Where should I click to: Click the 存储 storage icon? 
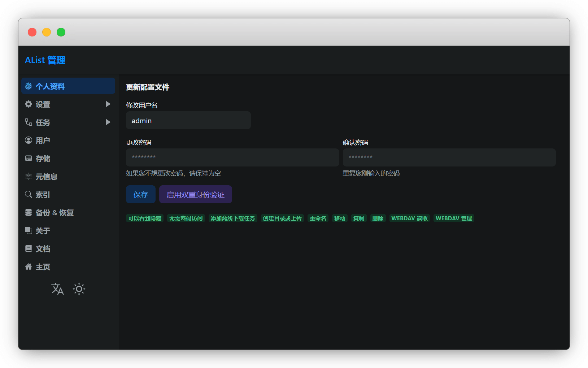[x=29, y=158]
